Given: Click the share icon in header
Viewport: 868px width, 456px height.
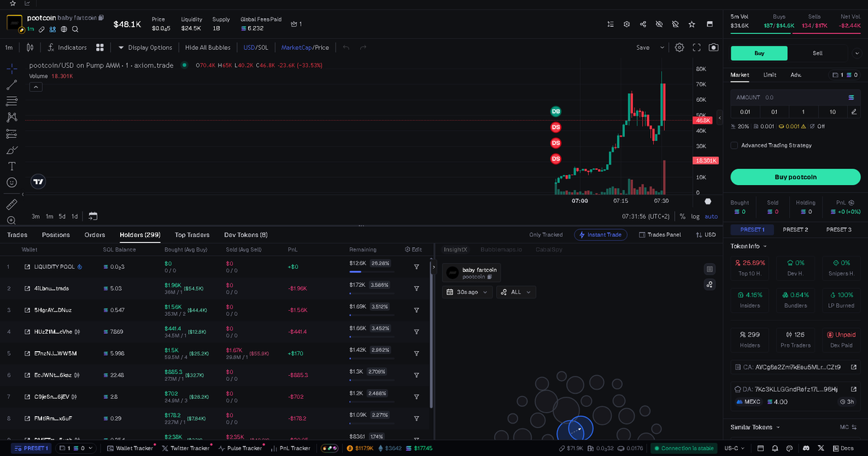Looking at the screenshot, I should 643,24.
